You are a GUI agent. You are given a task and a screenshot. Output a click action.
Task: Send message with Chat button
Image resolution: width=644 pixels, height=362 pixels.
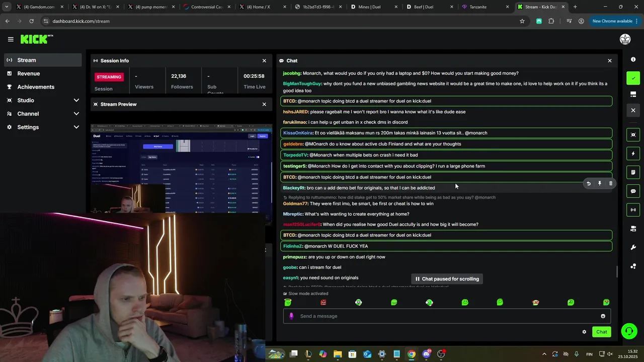pyautogui.click(x=602, y=332)
